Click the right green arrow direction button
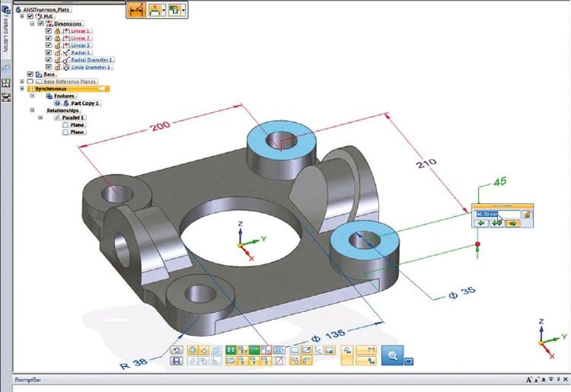This screenshot has width=571, height=392. (512, 224)
